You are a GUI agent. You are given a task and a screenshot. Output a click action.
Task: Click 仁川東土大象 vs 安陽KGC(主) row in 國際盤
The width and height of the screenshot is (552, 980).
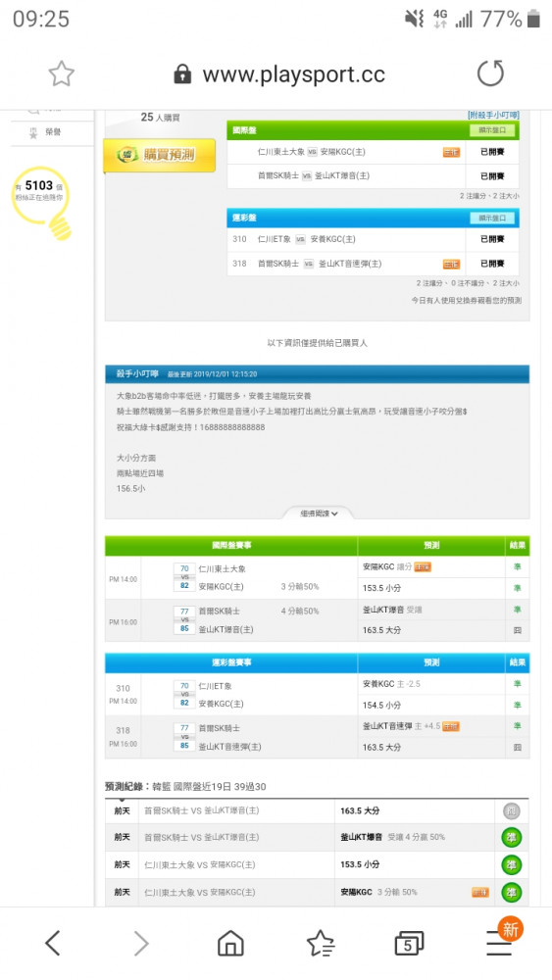pos(374,152)
